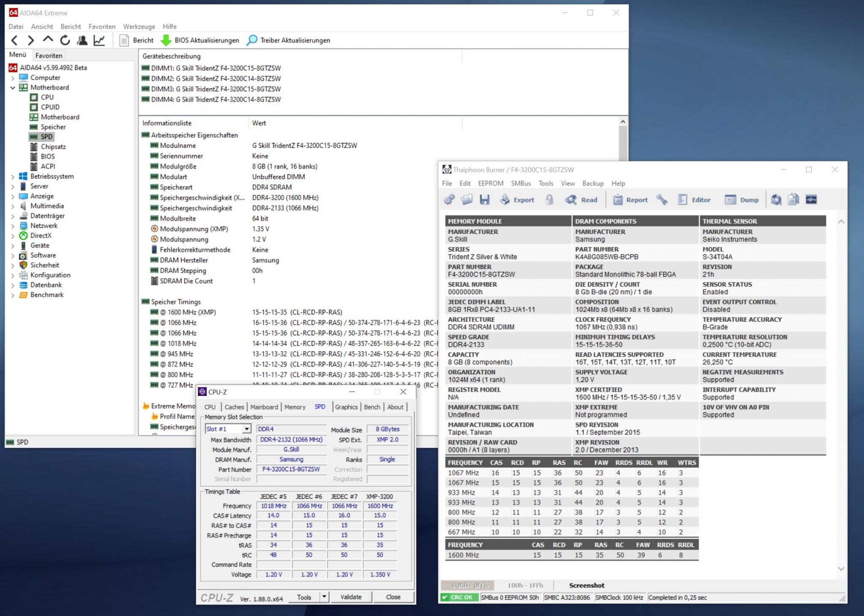Select CPUID in the AIDA64 tree
The width and height of the screenshot is (864, 616).
click(x=50, y=107)
